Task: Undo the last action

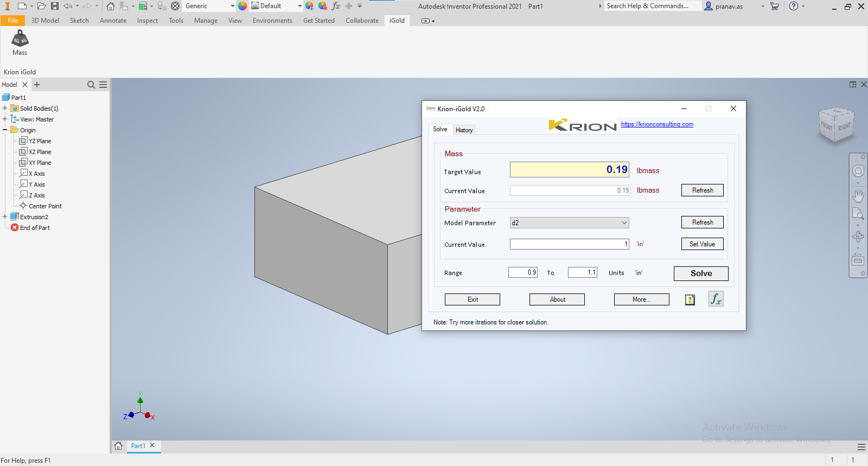Action: tap(68, 6)
